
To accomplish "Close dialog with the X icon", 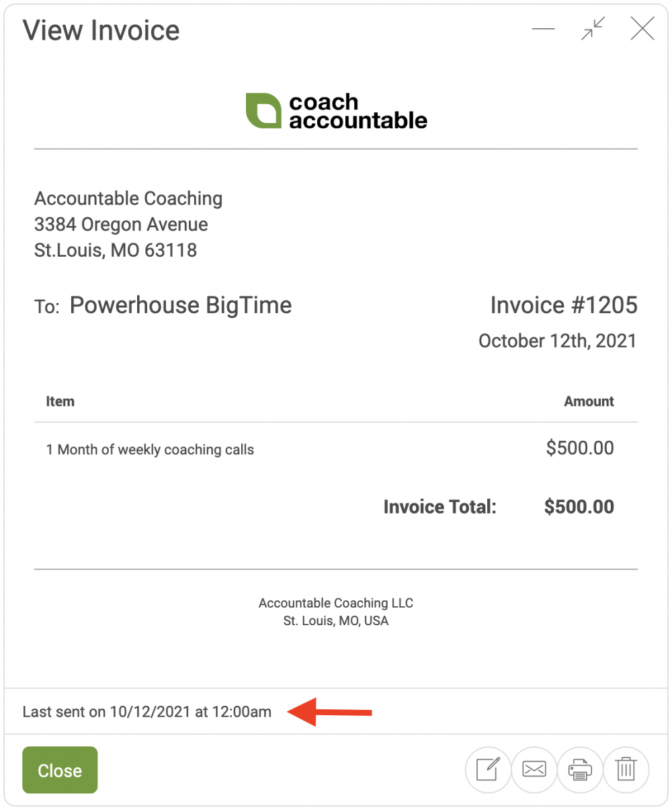I will (643, 29).
